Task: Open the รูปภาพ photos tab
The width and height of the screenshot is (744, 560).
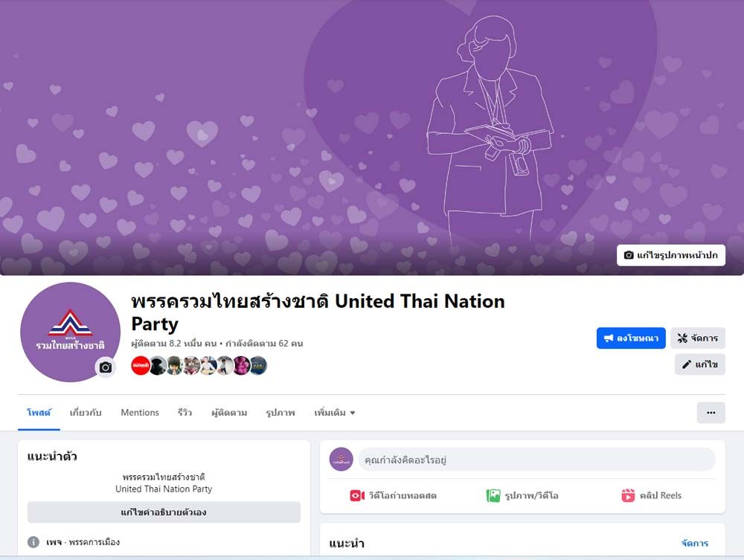Action: click(280, 413)
